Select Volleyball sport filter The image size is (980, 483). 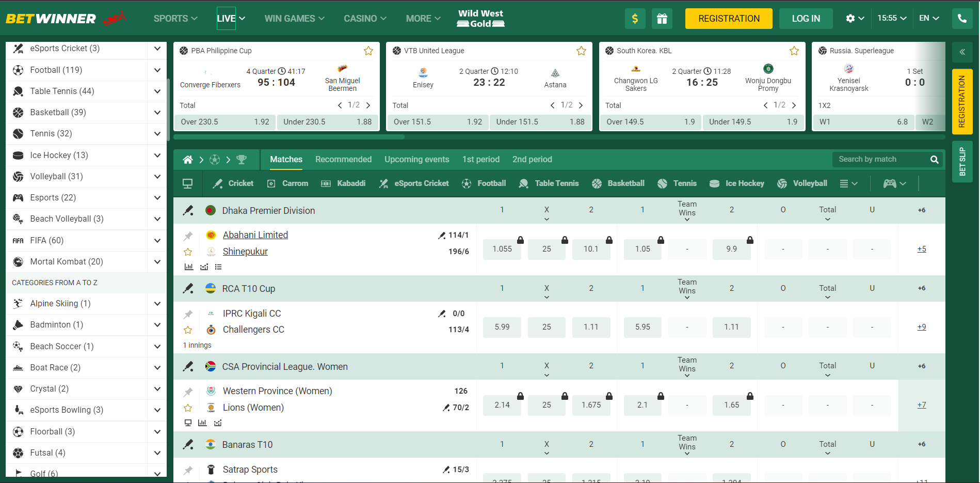pyautogui.click(x=802, y=183)
